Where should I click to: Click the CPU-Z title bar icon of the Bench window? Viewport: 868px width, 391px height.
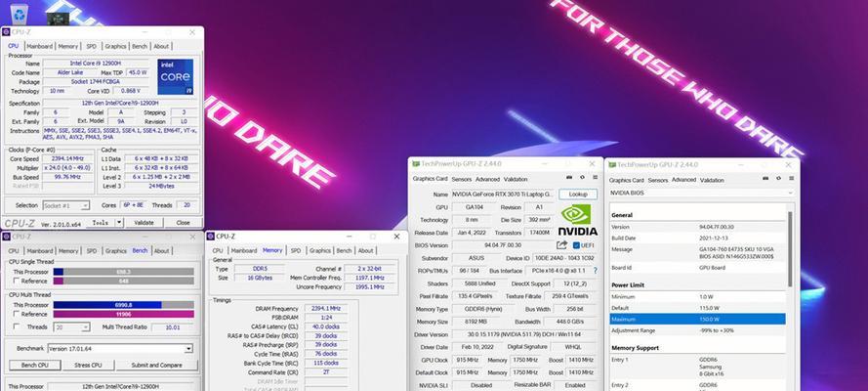click(x=7, y=237)
